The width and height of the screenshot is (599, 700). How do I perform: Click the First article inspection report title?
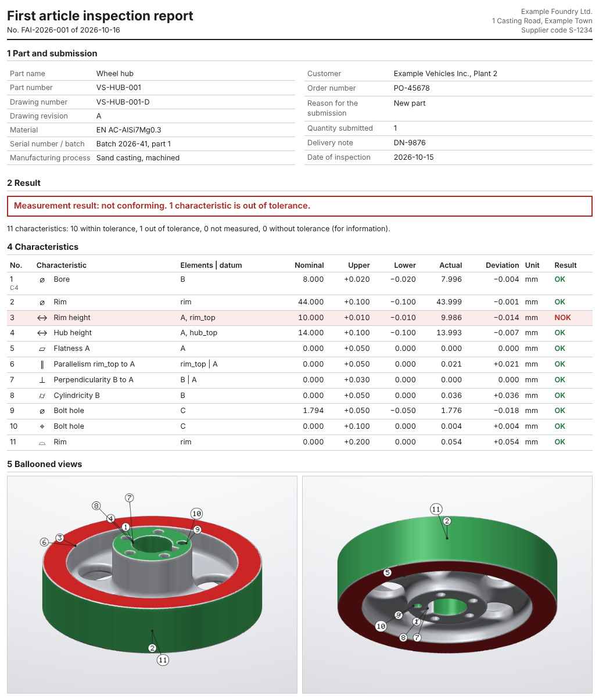(100, 16)
